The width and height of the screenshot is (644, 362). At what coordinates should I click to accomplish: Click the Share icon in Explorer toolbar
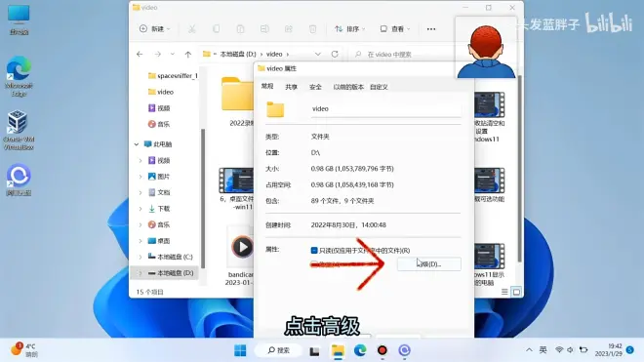pos(288,28)
